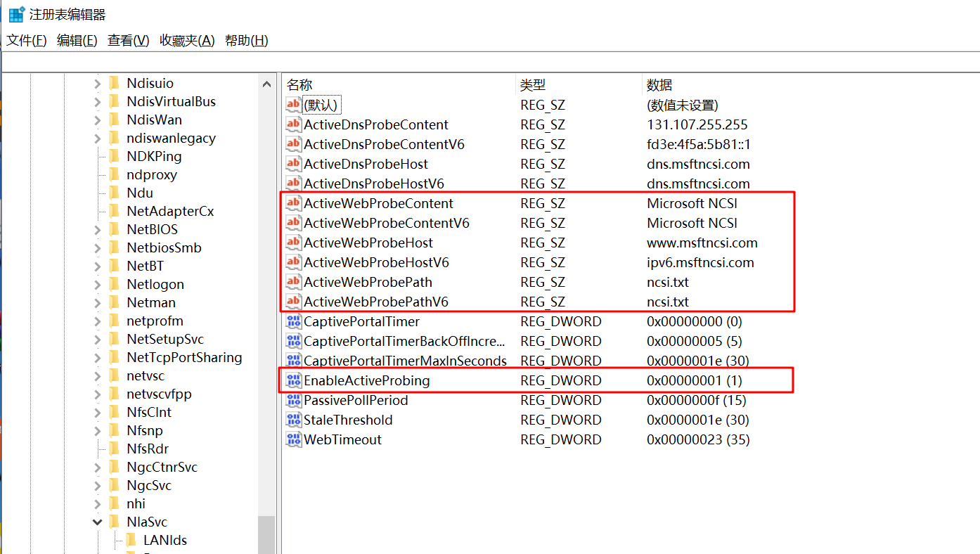Select the ActiveDnsProbeContentV6 value name
The height and width of the screenshot is (554, 980).
tap(384, 145)
